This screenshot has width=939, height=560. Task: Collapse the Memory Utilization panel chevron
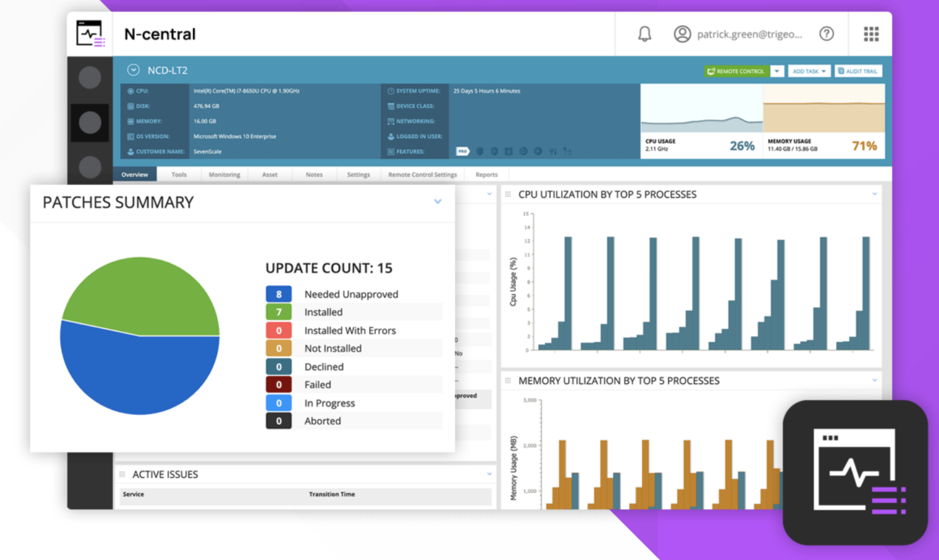[x=875, y=380]
